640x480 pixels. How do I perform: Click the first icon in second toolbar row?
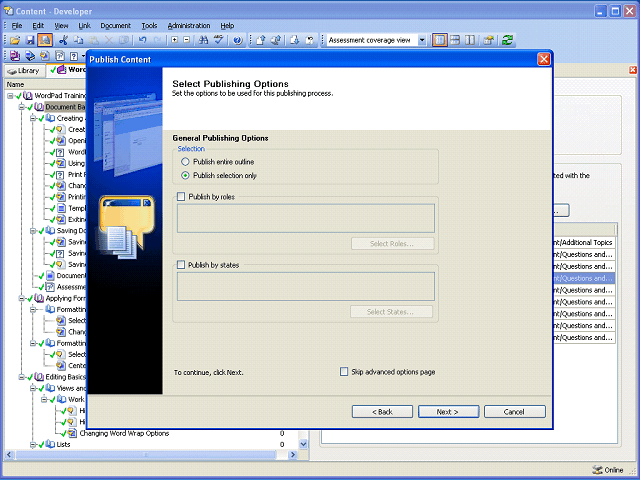tap(15, 56)
